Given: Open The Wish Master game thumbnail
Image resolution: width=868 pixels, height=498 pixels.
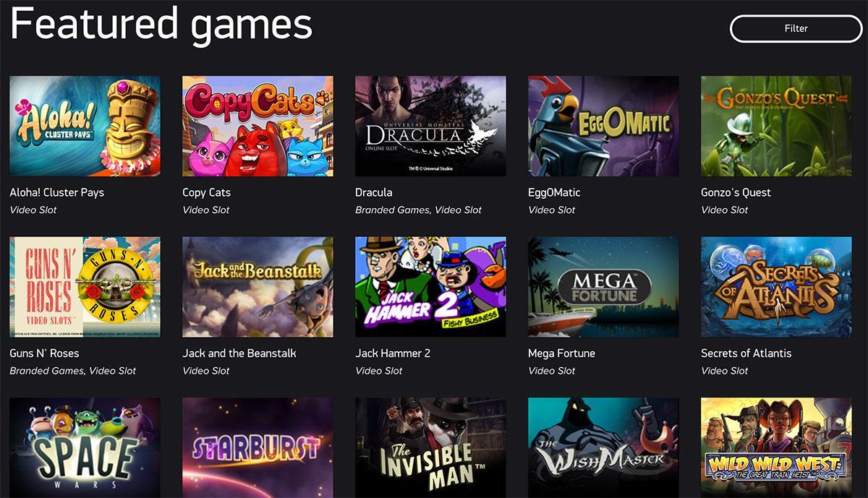Looking at the screenshot, I should click(603, 447).
